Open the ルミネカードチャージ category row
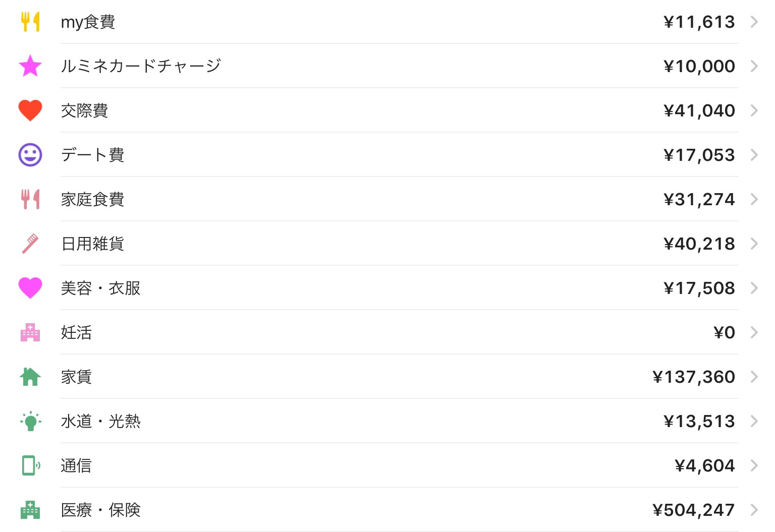Viewport: 775px width, 532px height. coord(387,66)
